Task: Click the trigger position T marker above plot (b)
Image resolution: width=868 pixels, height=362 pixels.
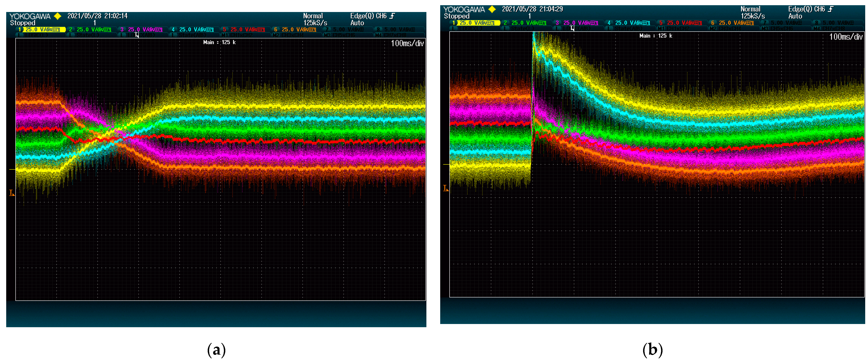Action: coord(572,28)
